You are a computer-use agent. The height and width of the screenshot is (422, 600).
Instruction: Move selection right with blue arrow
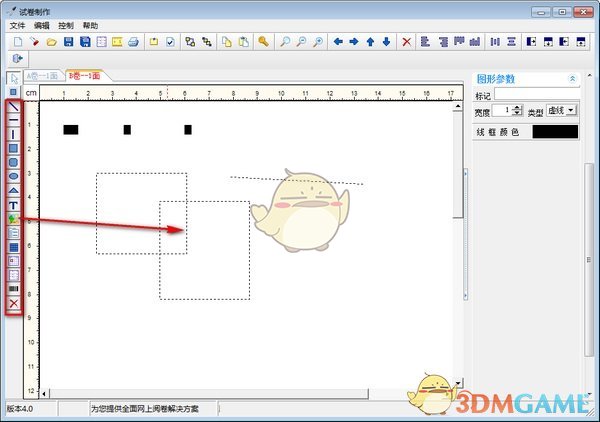tap(354, 41)
